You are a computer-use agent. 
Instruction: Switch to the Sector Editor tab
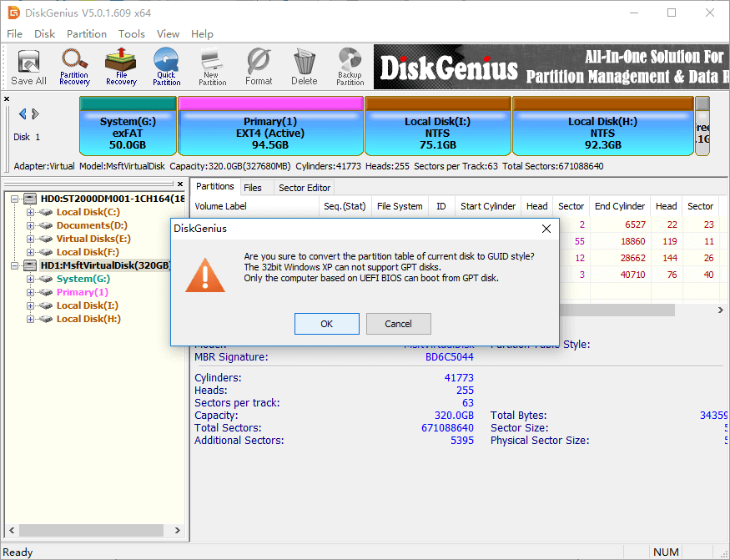[305, 188]
